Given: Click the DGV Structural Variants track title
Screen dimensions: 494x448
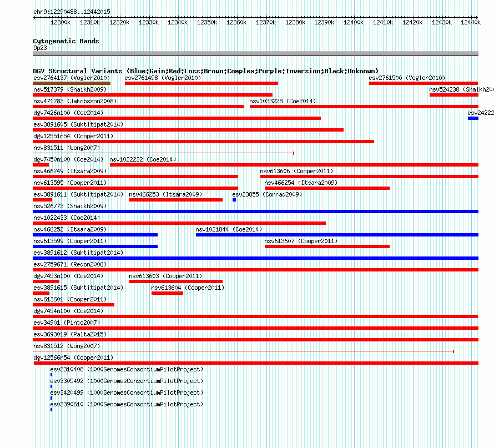Looking at the screenshot, I should pyautogui.click(x=206, y=71).
